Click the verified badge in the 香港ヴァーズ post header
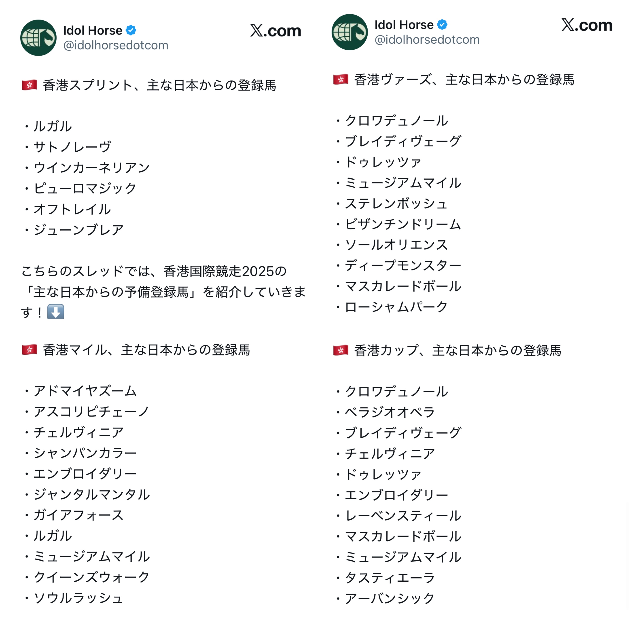The height and width of the screenshot is (644, 644). 442,25
